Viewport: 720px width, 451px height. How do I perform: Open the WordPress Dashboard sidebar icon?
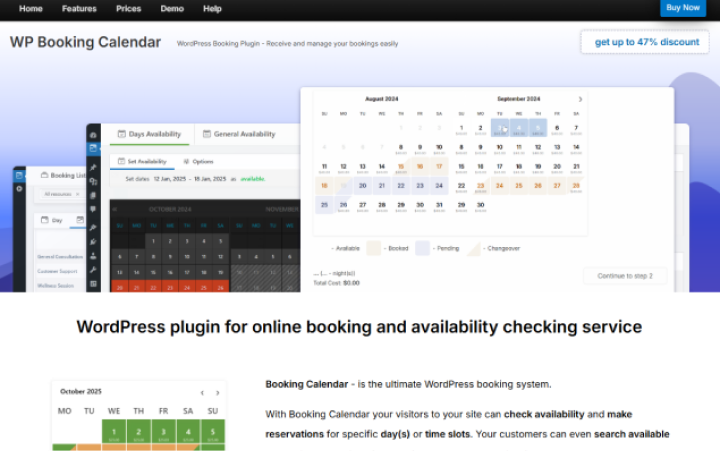point(93,135)
